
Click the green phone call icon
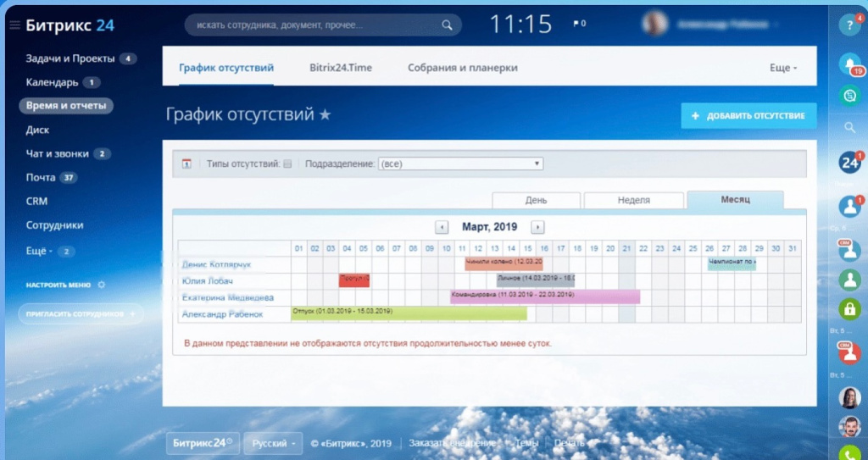pos(849,453)
